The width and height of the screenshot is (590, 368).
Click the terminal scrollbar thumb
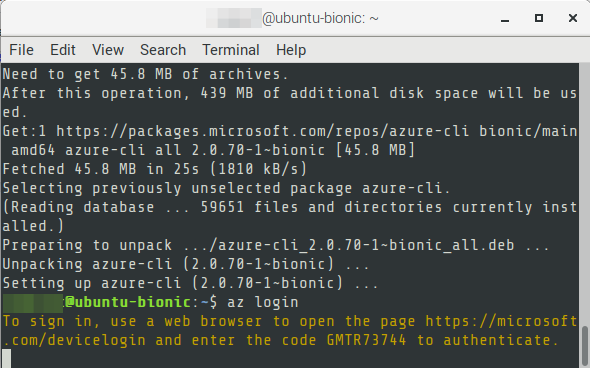click(584, 347)
